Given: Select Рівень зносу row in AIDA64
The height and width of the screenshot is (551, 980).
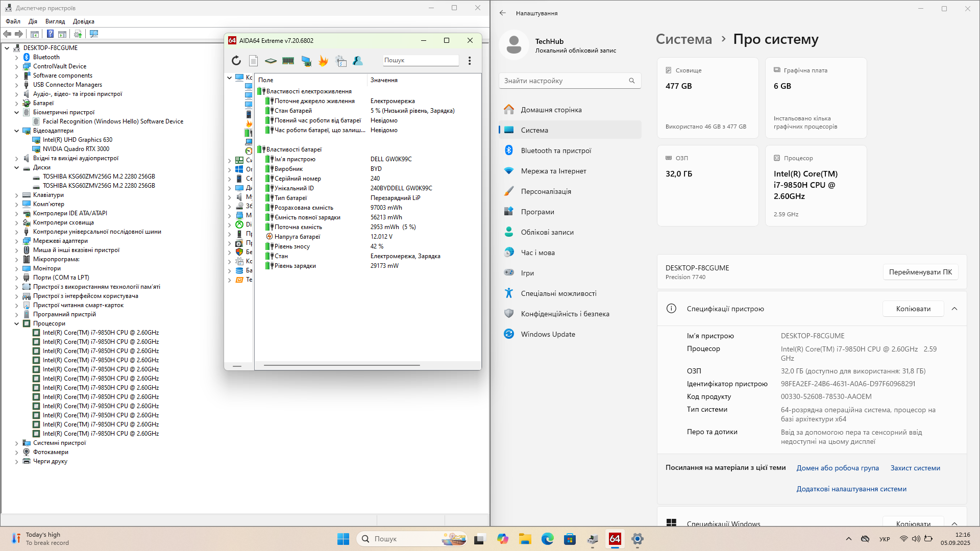Looking at the screenshot, I should [x=367, y=246].
